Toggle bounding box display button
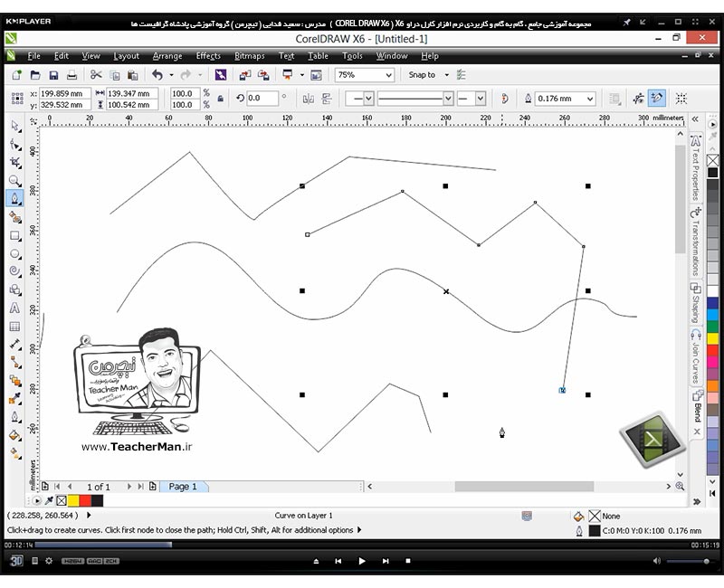The height and width of the screenshot is (588, 724). coord(681,99)
